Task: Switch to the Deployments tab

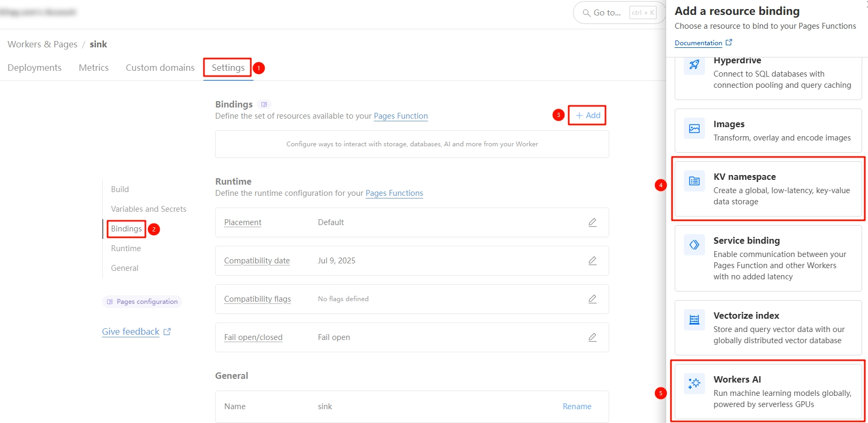Action: (35, 68)
